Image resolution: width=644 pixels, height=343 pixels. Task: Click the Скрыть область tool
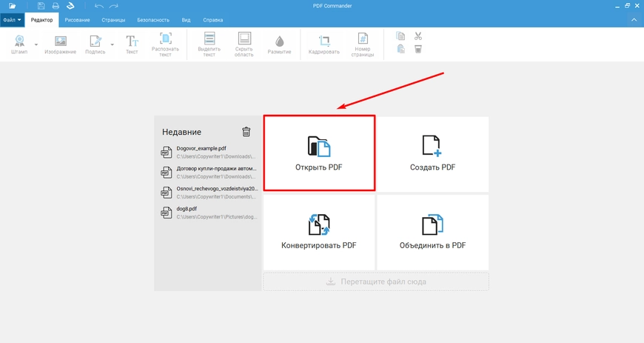click(244, 44)
